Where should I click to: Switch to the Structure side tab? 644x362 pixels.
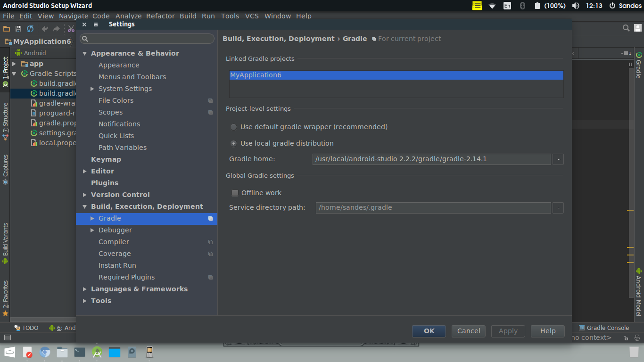[x=5, y=122]
